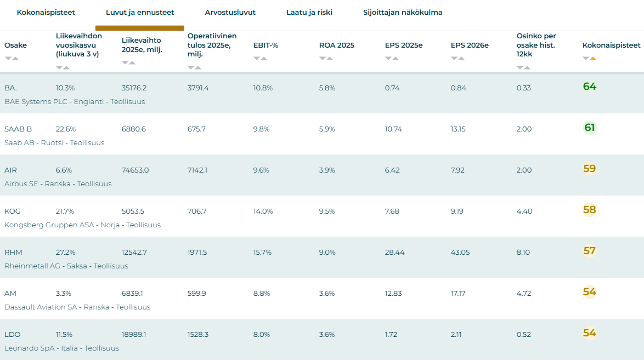Click descending sort arrow under Kokonaispisteet
This screenshot has width=644, height=361.
tap(585, 59)
